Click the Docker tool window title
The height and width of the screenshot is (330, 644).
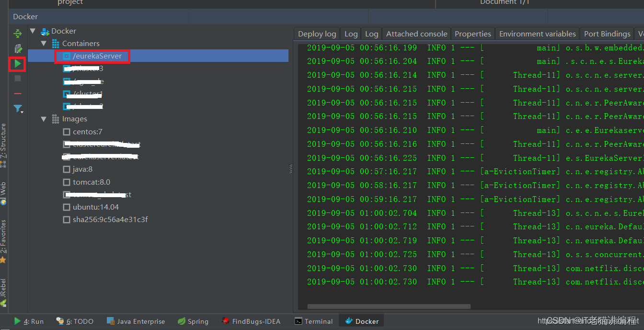[x=25, y=16]
